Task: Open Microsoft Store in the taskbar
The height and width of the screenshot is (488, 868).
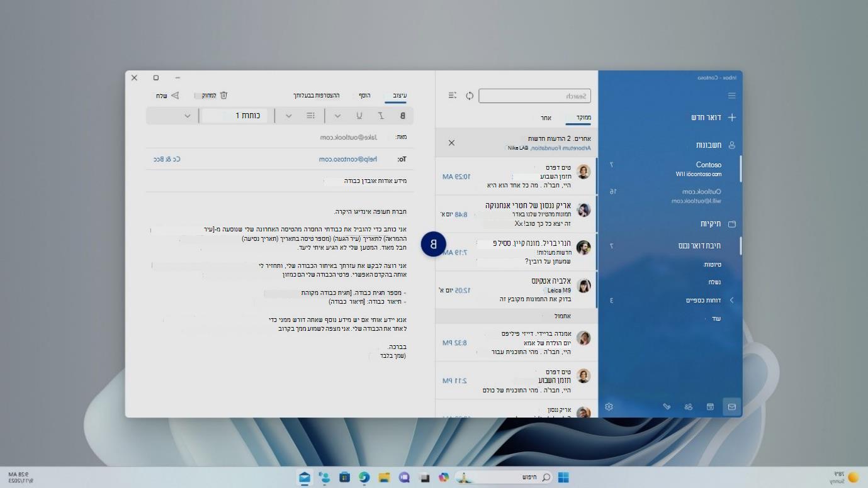Action: (x=344, y=477)
